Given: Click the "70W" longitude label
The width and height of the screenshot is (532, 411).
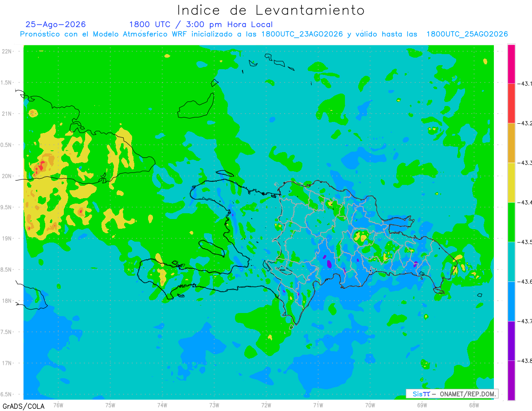Looking at the screenshot, I should pos(370,405).
